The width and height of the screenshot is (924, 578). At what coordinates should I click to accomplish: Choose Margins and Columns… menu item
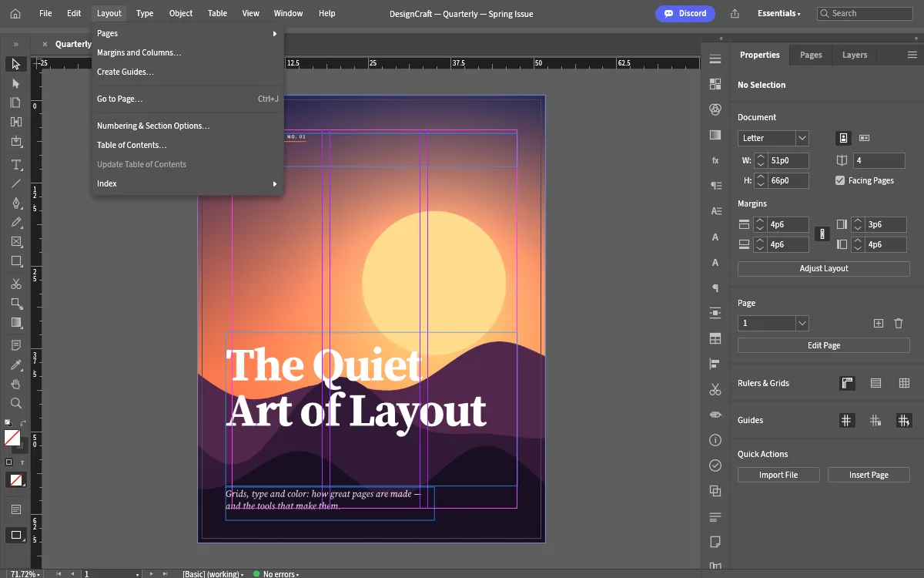[x=187, y=52]
